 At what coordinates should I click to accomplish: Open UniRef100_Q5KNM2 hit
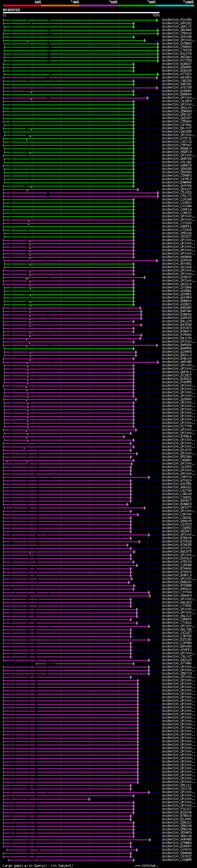[177, 67]
